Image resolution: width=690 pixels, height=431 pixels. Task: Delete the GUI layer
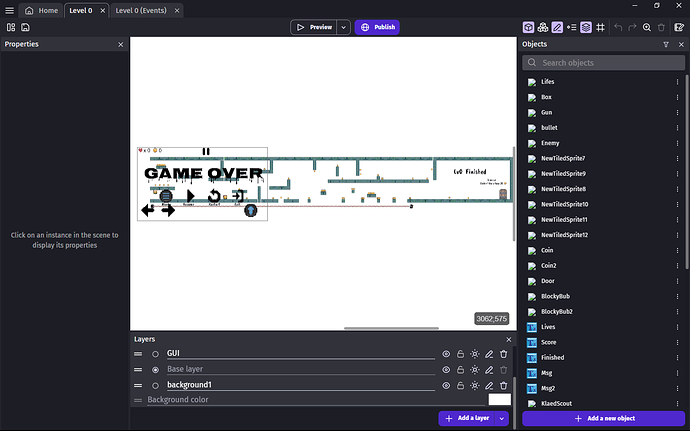click(504, 354)
